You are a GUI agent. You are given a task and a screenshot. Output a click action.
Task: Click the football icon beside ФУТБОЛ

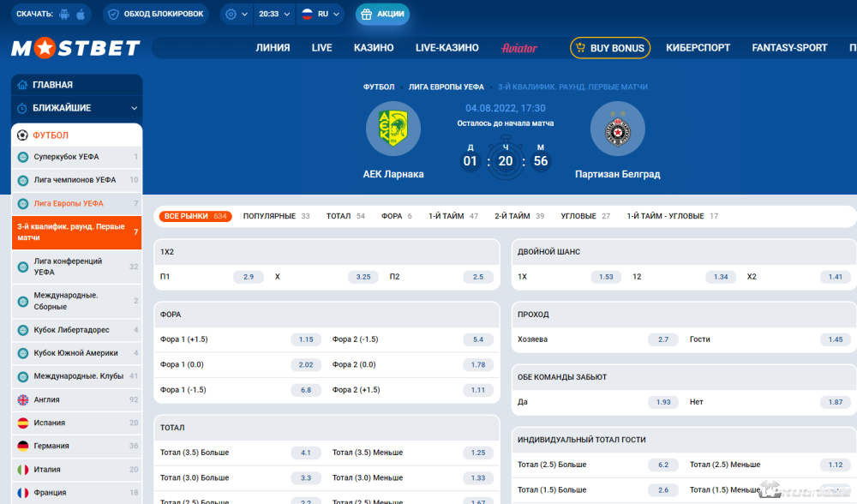coord(22,135)
